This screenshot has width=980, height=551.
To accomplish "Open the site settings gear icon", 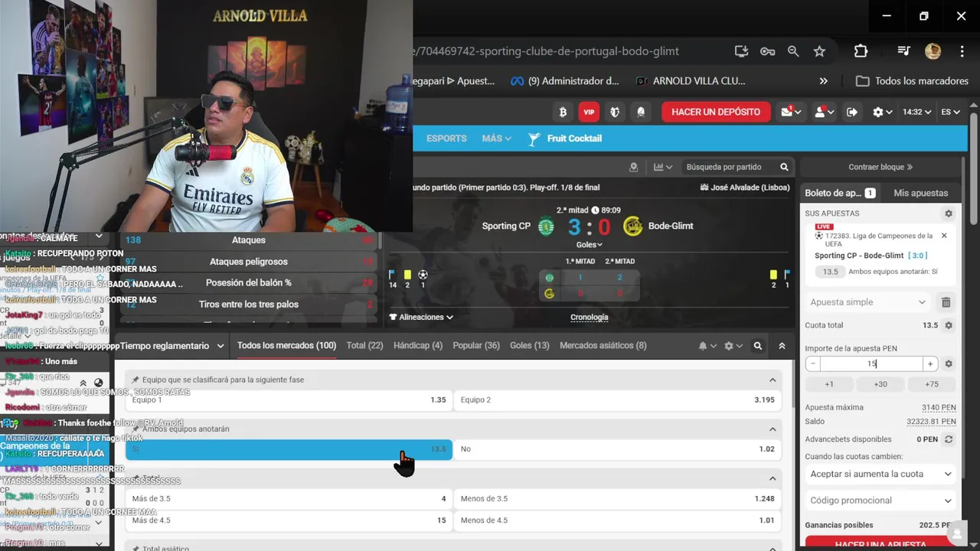I will [882, 112].
